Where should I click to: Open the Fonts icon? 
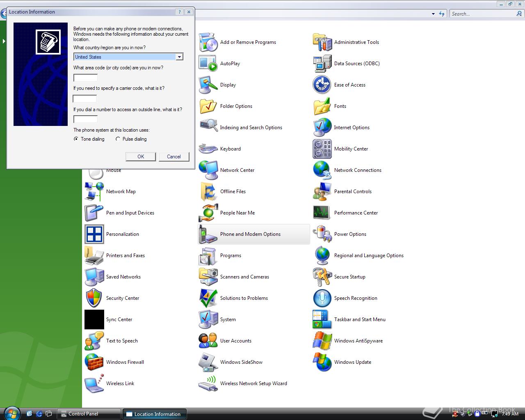322,106
